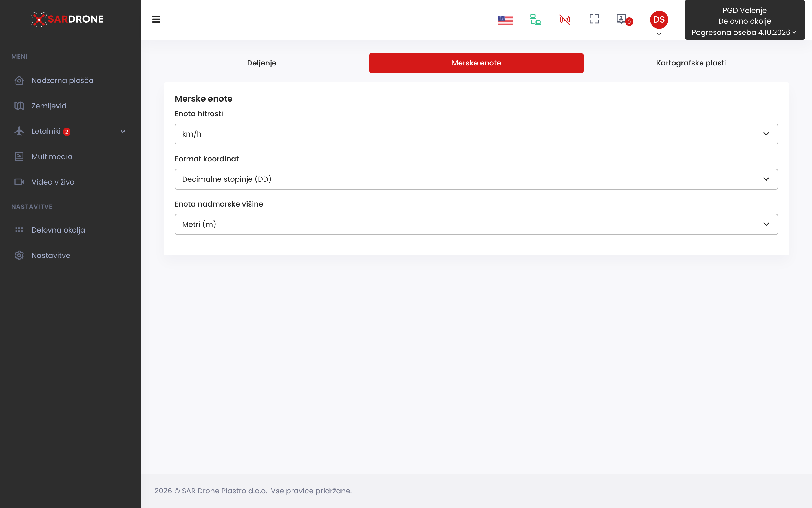This screenshot has width=812, height=508.
Task: Click the Format koordinat label
Action: click(207, 159)
